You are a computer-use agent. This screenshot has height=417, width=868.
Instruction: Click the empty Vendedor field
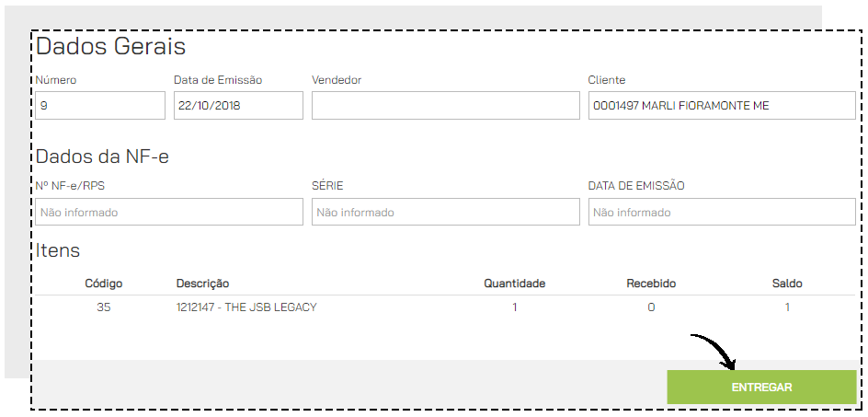pyautogui.click(x=446, y=105)
